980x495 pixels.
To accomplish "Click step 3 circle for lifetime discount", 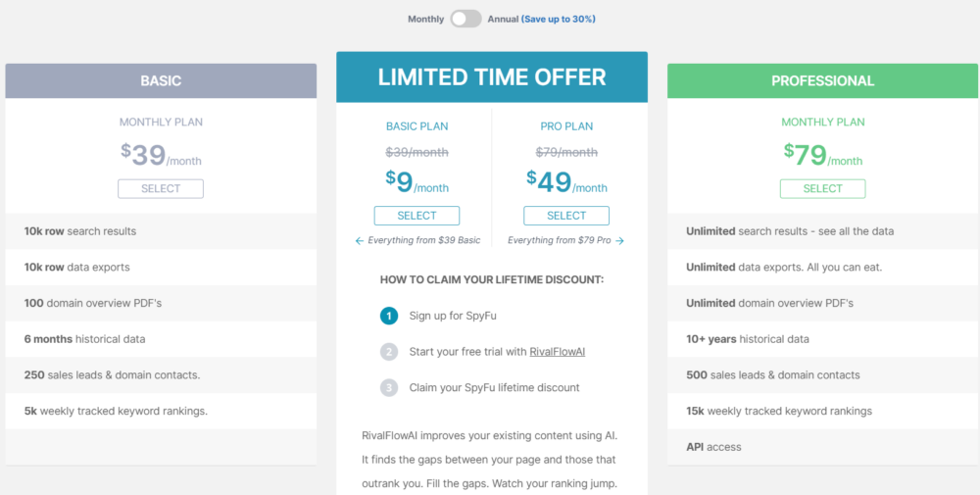I will point(389,387).
